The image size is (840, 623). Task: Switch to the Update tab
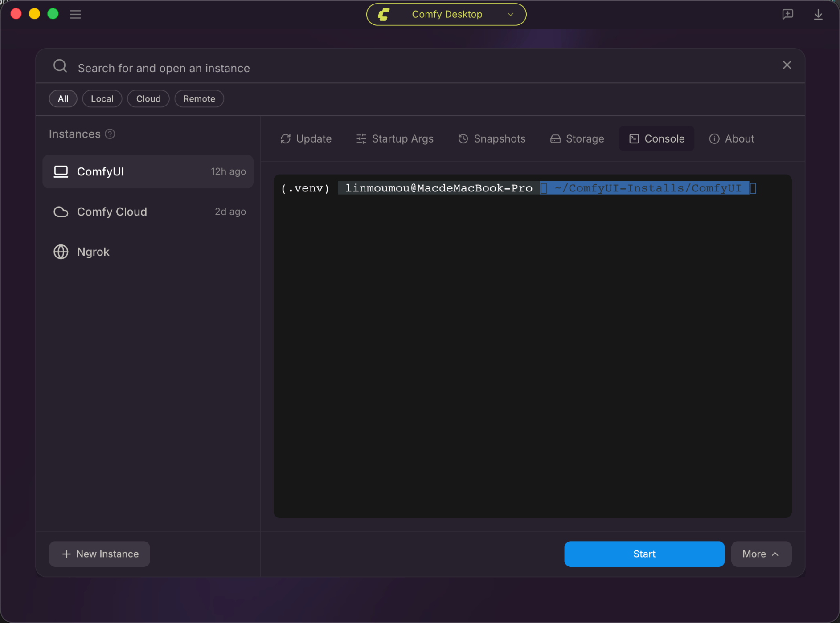click(x=306, y=138)
